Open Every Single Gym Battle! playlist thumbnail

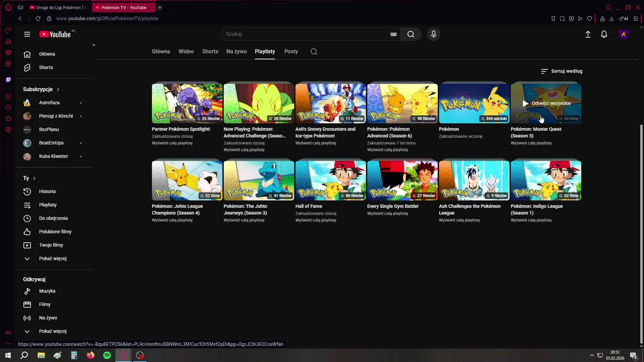[403, 180]
